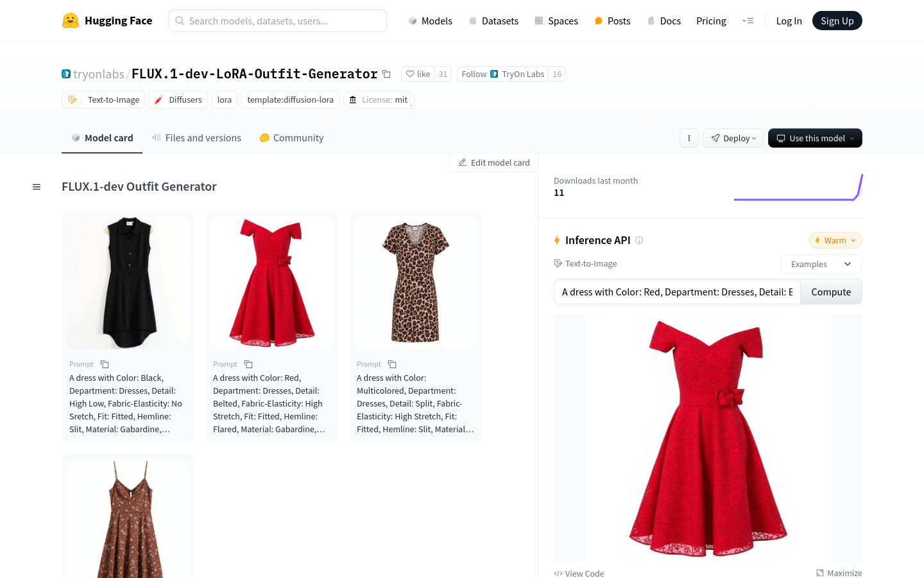Copy prompt of the red dress example
Viewport: 924px width, 578px height.
click(248, 364)
